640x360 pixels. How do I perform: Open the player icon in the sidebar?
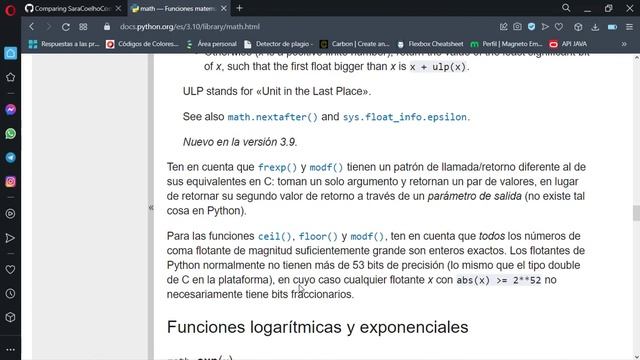11,214
